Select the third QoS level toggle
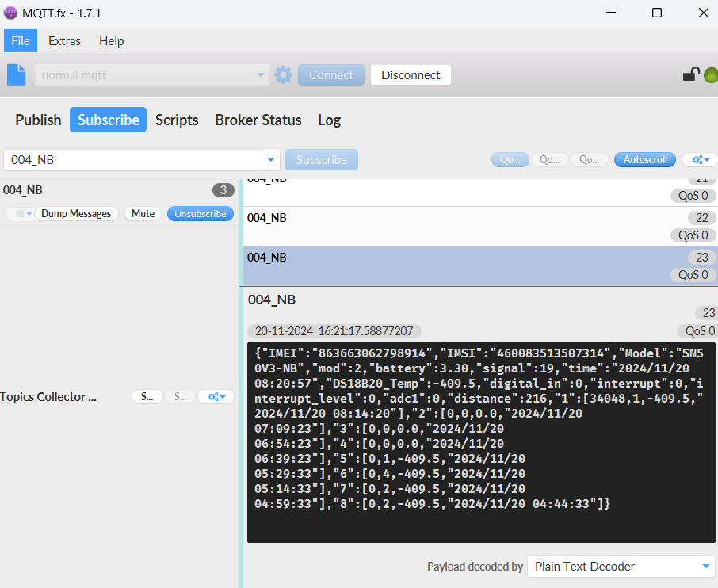 tap(590, 160)
